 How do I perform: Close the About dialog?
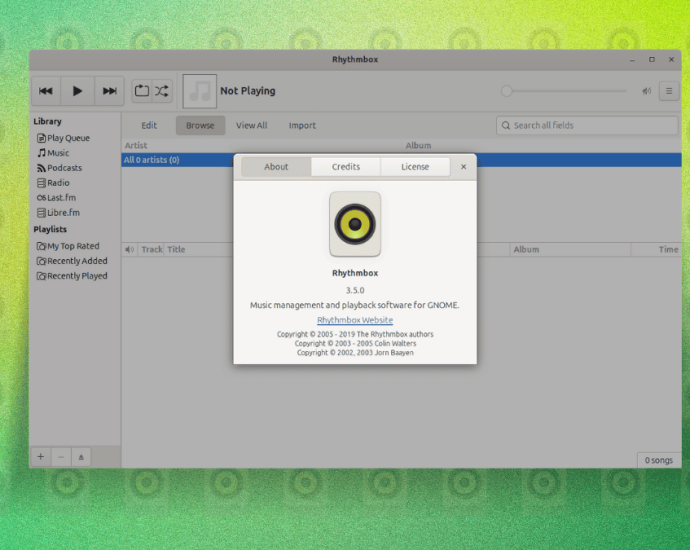pos(463,167)
